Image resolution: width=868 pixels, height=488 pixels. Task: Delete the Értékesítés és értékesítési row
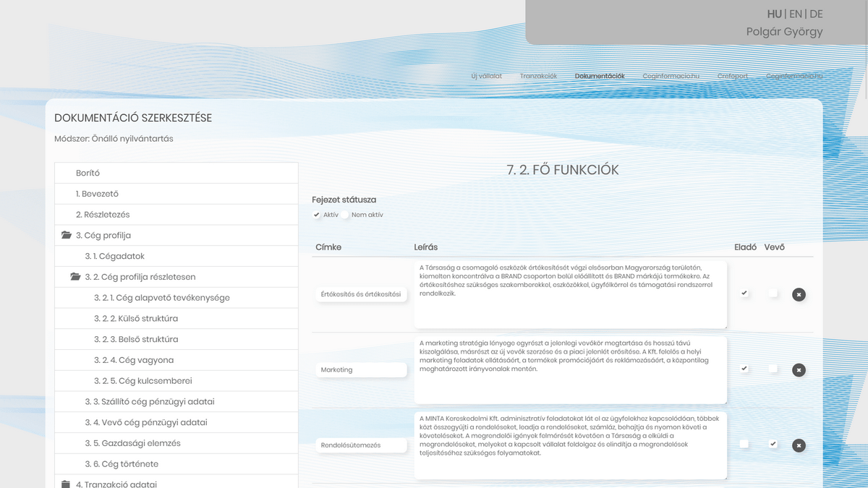799,294
